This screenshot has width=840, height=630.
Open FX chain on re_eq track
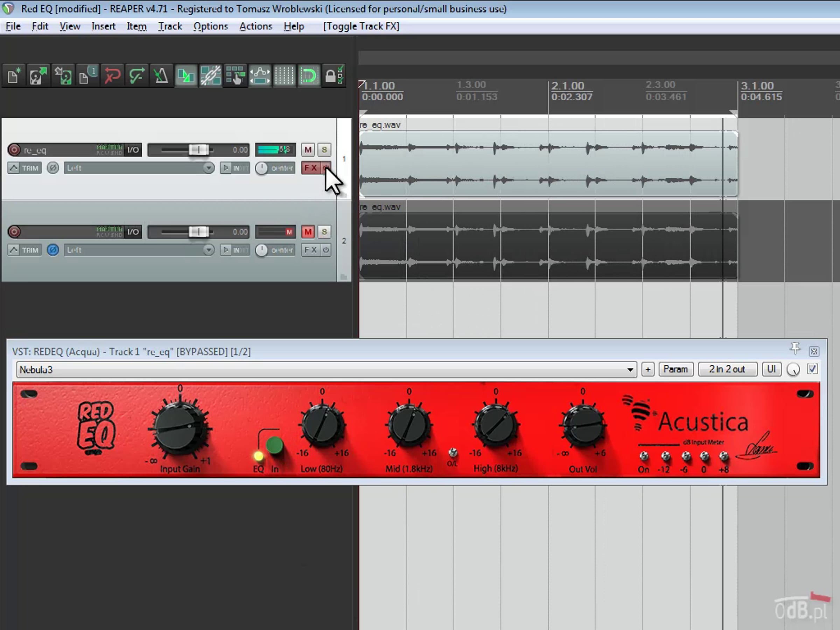pos(311,168)
